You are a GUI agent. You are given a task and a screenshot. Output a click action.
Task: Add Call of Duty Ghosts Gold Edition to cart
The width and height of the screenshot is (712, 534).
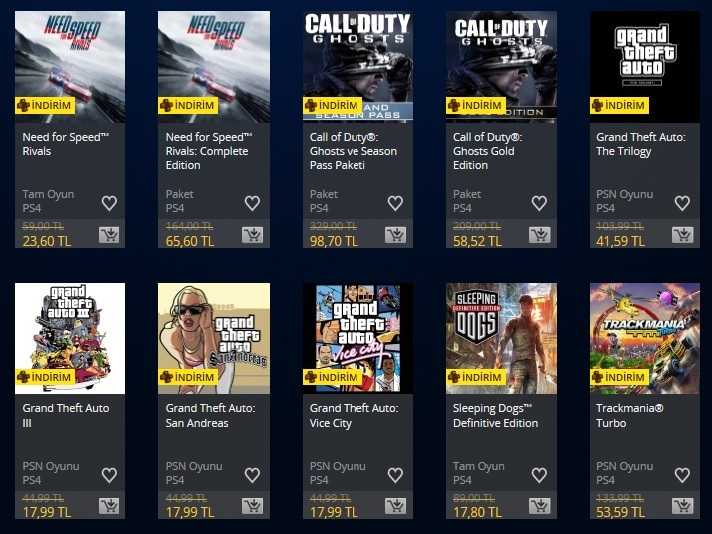539,235
